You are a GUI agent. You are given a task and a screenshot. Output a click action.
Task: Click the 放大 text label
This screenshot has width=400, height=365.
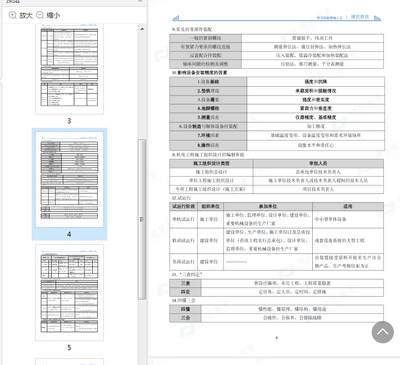[x=26, y=15]
